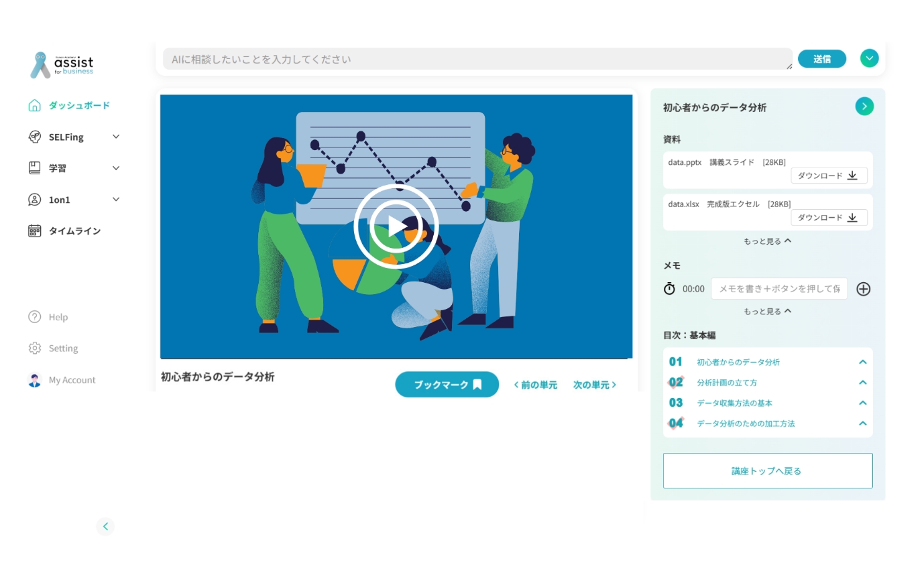Click the SELFing head icon

34,137
